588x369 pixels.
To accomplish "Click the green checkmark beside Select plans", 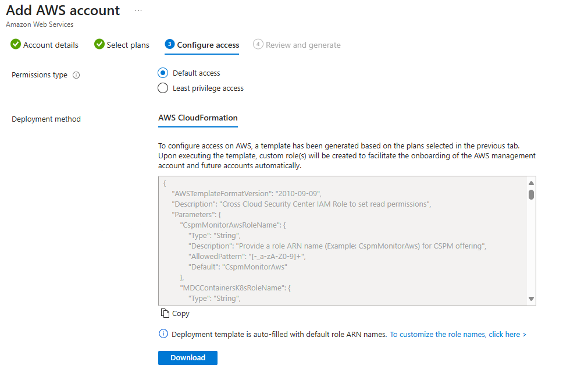I will 99,44.
